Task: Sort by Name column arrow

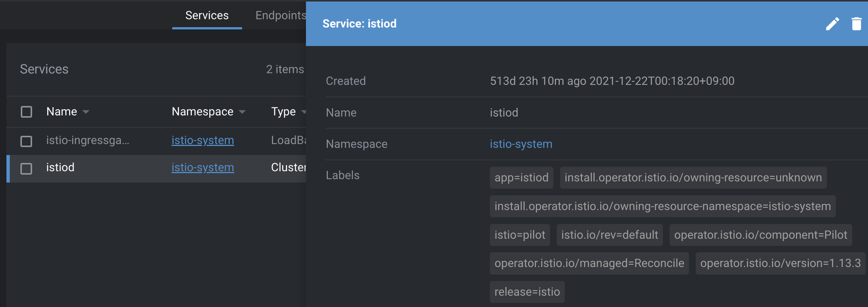Action: (x=86, y=112)
